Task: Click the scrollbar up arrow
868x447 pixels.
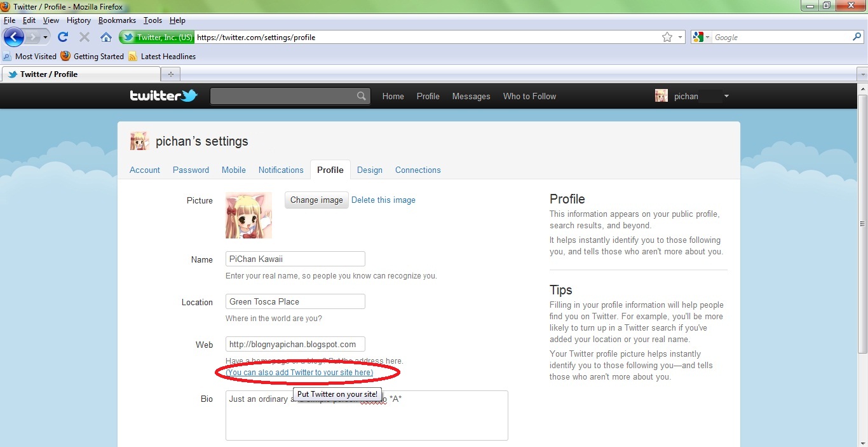Action: click(x=862, y=88)
